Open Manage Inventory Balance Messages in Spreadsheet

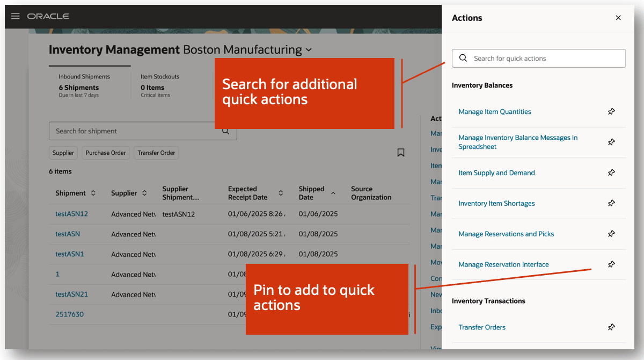[x=518, y=142]
